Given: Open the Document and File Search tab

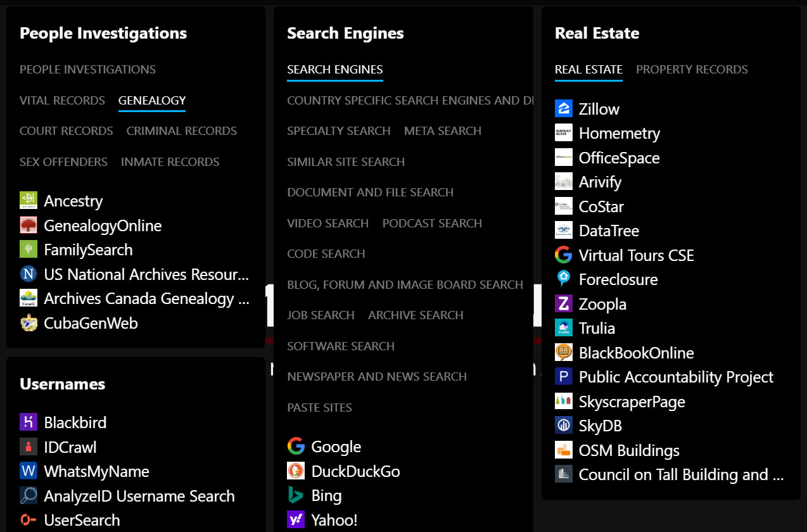Looking at the screenshot, I should pos(371,193).
